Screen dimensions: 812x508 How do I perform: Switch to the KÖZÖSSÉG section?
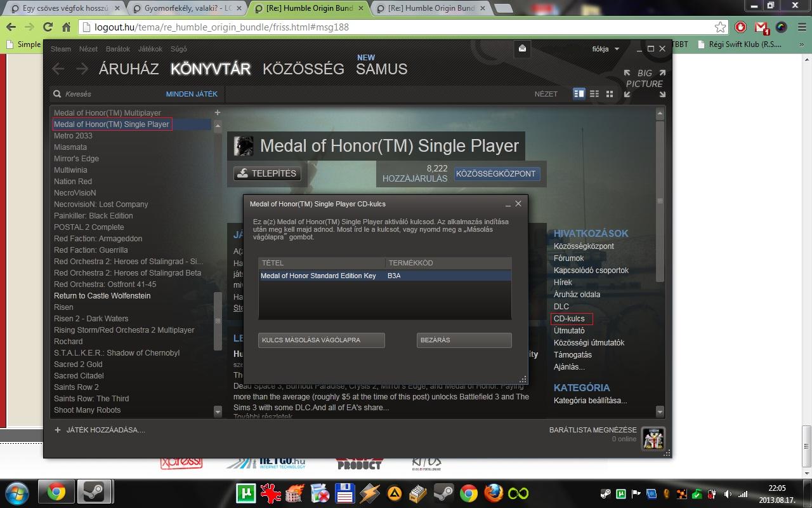click(x=304, y=69)
